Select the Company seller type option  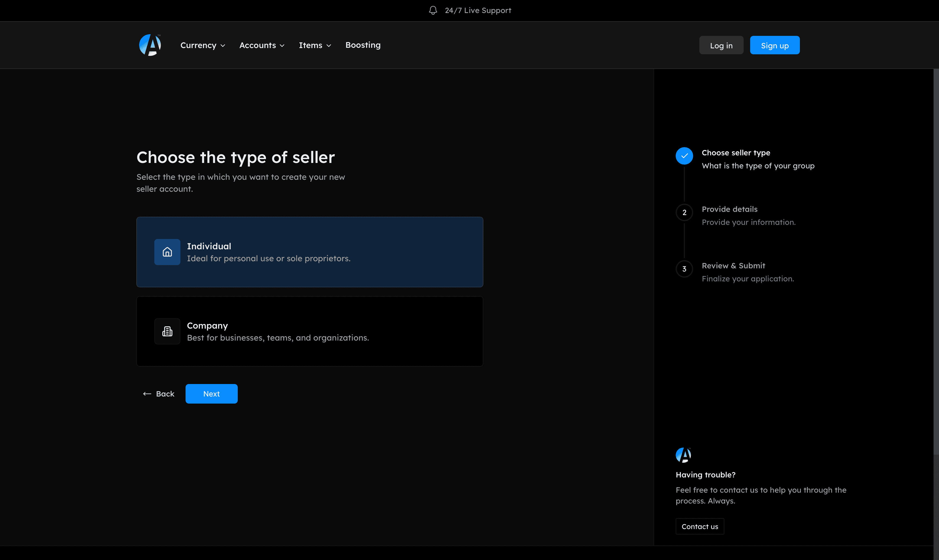(x=309, y=331)
